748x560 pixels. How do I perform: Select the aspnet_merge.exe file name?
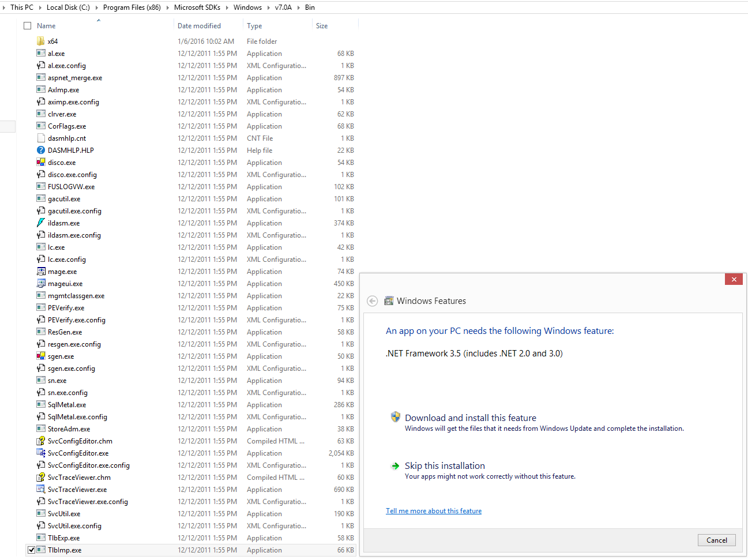[x=75, y=78]
